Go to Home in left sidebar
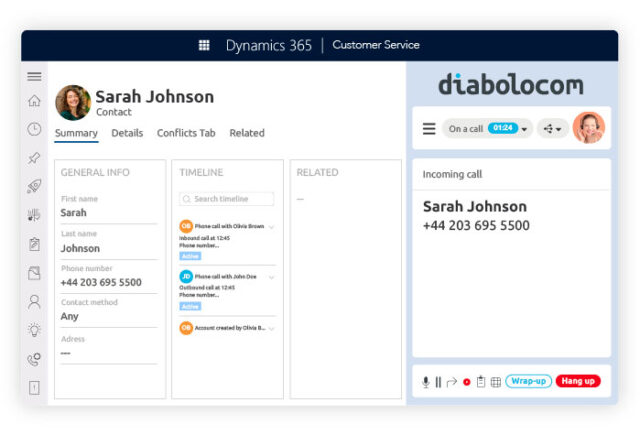The image size is (640, 435). (34, 100)
